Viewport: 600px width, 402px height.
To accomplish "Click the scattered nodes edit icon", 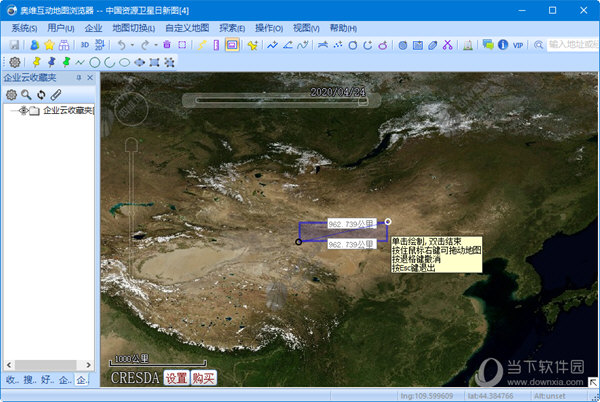I will [169, 62].
